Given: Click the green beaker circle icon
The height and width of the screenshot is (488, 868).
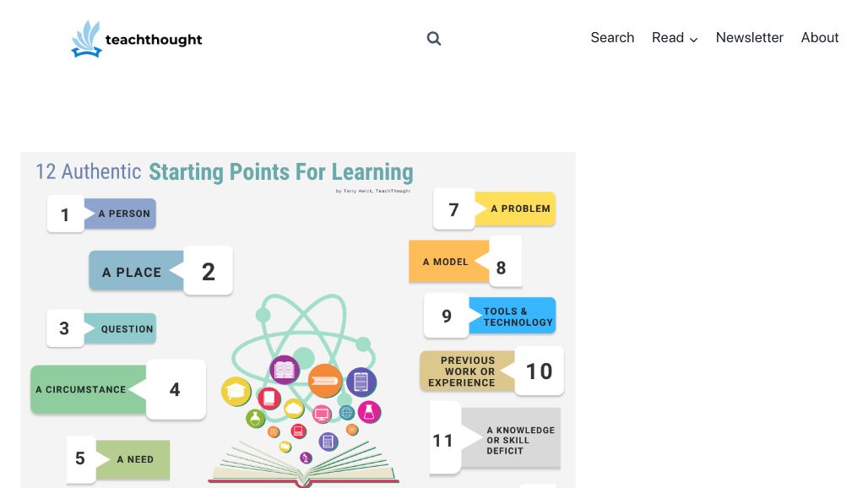Looking at the screenshot, I should 256,418.
